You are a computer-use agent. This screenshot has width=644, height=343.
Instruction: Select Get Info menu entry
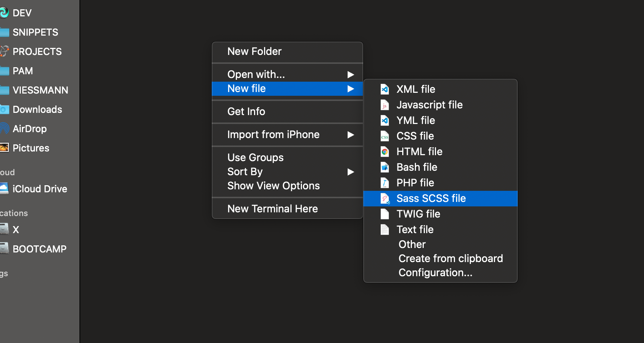pyautogui.click(x=246, y=112)
